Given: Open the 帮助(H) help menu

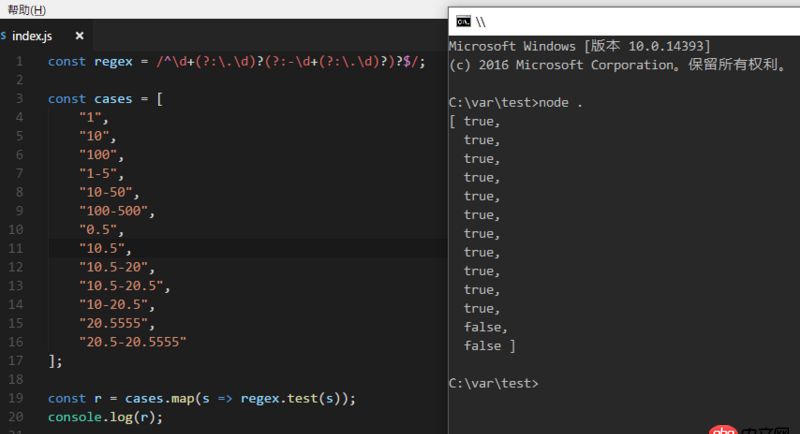Looking at the screenshot, I should [26, 9].
